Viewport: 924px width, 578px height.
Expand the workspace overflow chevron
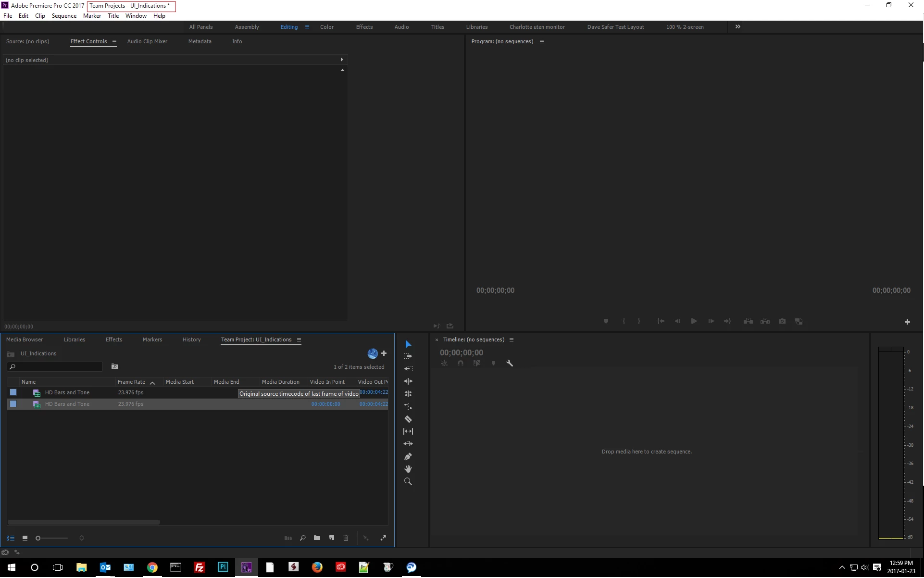pyautogui.click(x=738, y=27)
